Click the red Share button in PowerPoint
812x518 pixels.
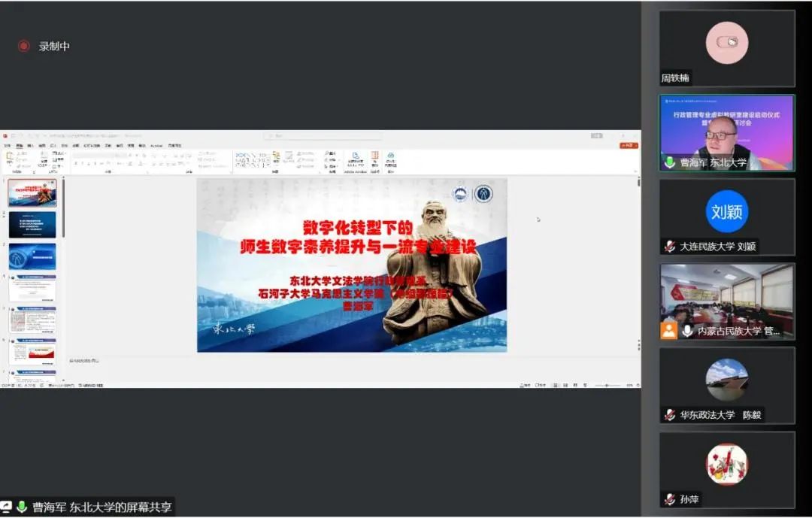629,145
